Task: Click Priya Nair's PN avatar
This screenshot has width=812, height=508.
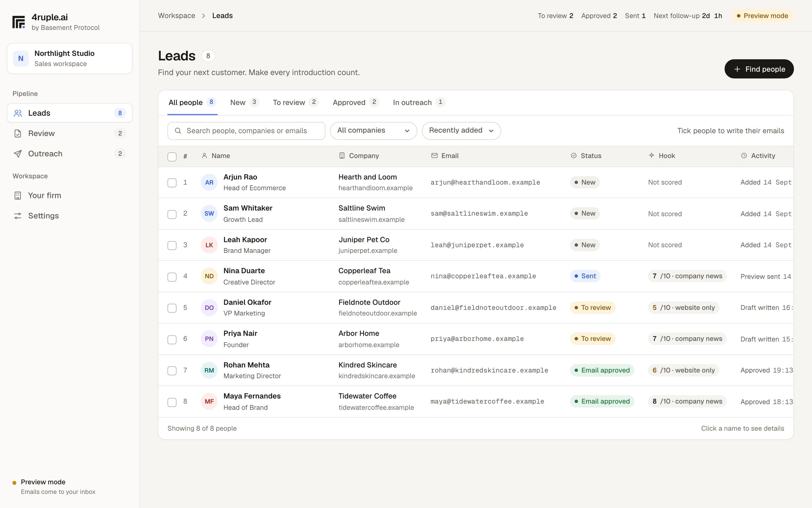Action: (x=209, y=339)
